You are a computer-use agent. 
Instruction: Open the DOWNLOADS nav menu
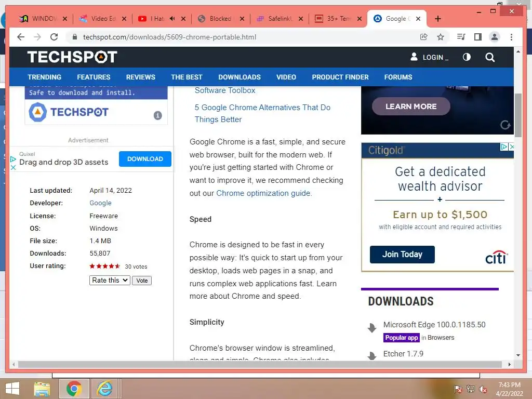click(x=240, y=77)
